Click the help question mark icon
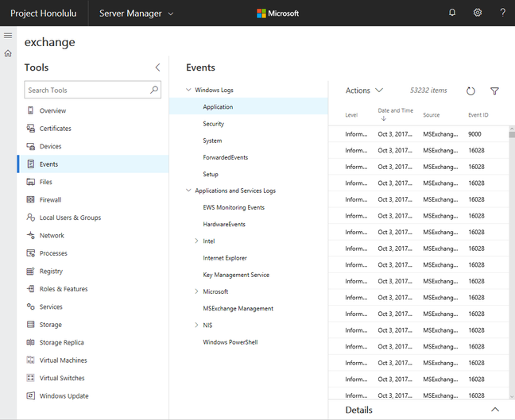 pos(502,13)
